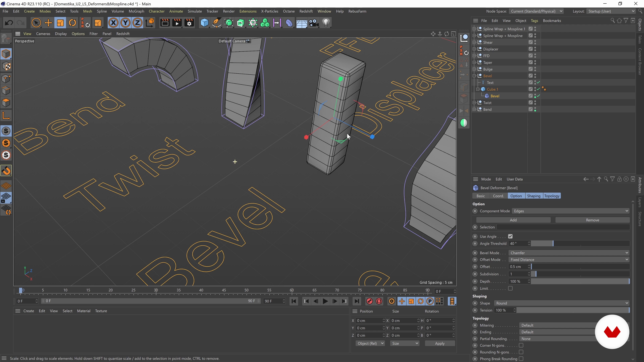Open the Spline Pen tool
Image resolution: width=644 pixels, height=362 pixels.
(x=217, y=23)
